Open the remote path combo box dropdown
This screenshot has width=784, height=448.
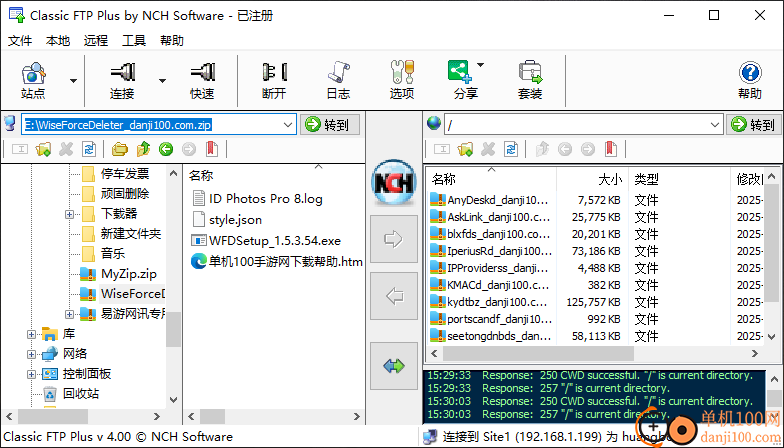(715, 124)
